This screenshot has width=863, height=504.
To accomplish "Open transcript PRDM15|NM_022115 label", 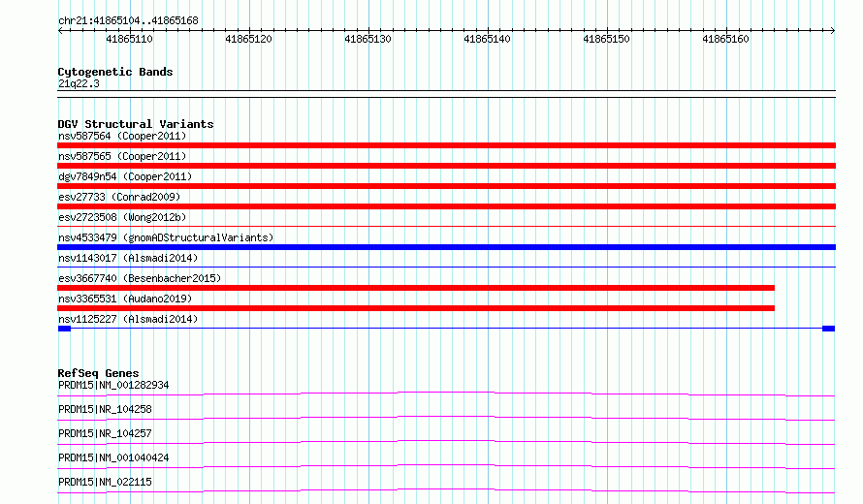I will tap(105, 482).
